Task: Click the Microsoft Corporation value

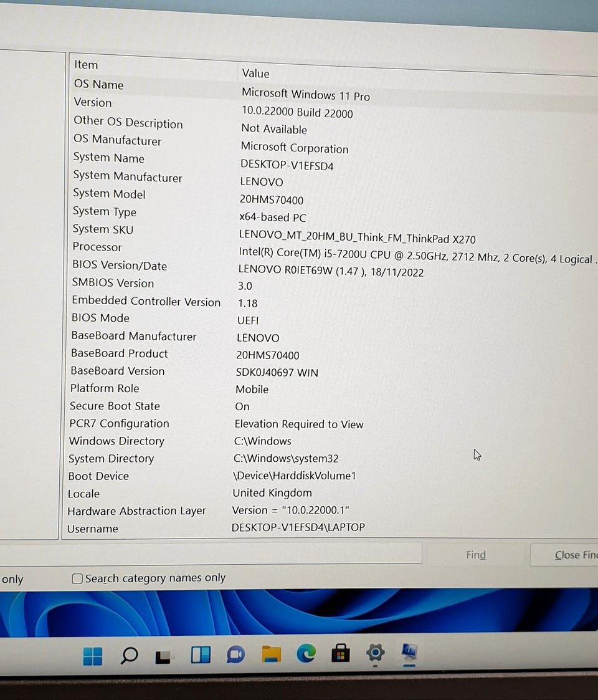Action: (x=295, y=147)
